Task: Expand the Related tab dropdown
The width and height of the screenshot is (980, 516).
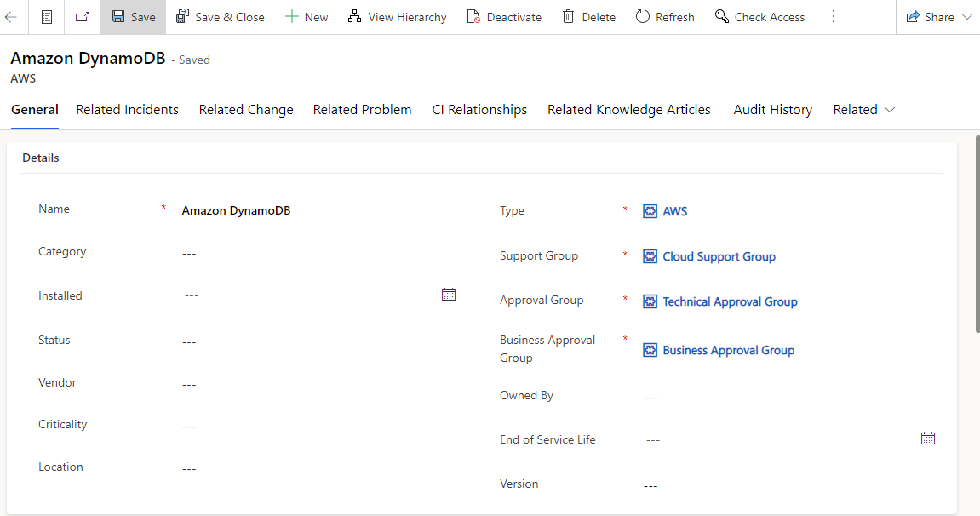Action: click(863, 110)
